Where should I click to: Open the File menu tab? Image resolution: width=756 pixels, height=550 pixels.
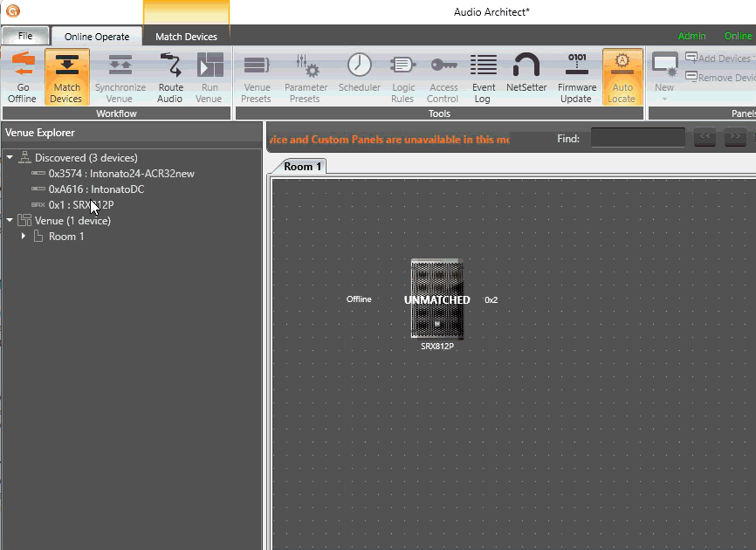[x=25, y=36]
